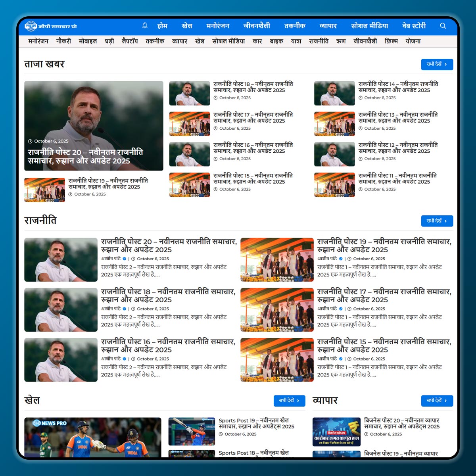Image resolution: width=476 pixels, height=476 pixels.
Task: Click the verified badge on राजनीति पोस्ट 20
Action: click(124, 259)
